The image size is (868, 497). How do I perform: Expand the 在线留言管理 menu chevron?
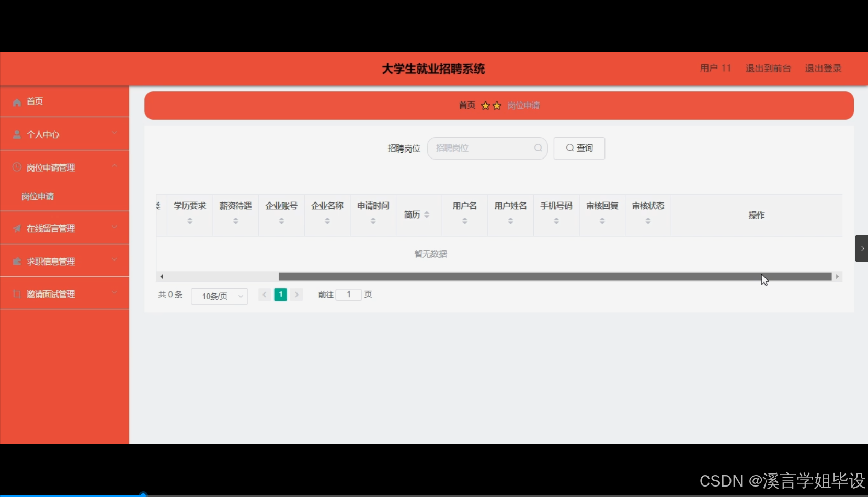(115, 227)
